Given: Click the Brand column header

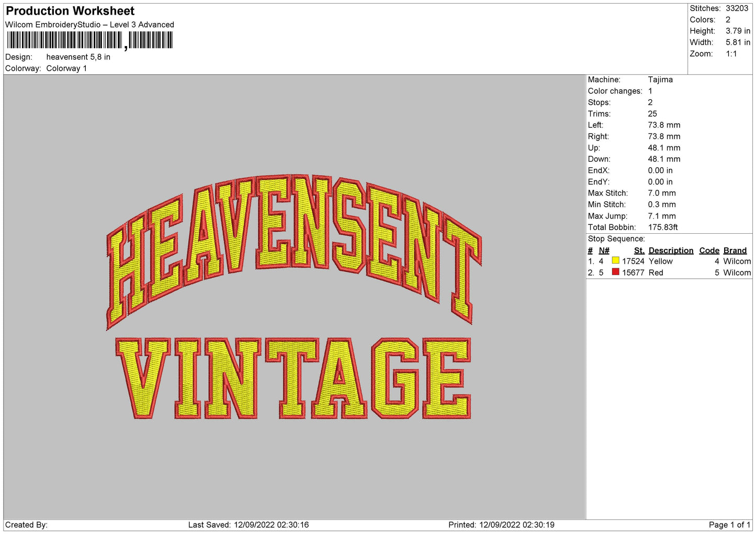Looking at the screenshot, I should 735,251.
